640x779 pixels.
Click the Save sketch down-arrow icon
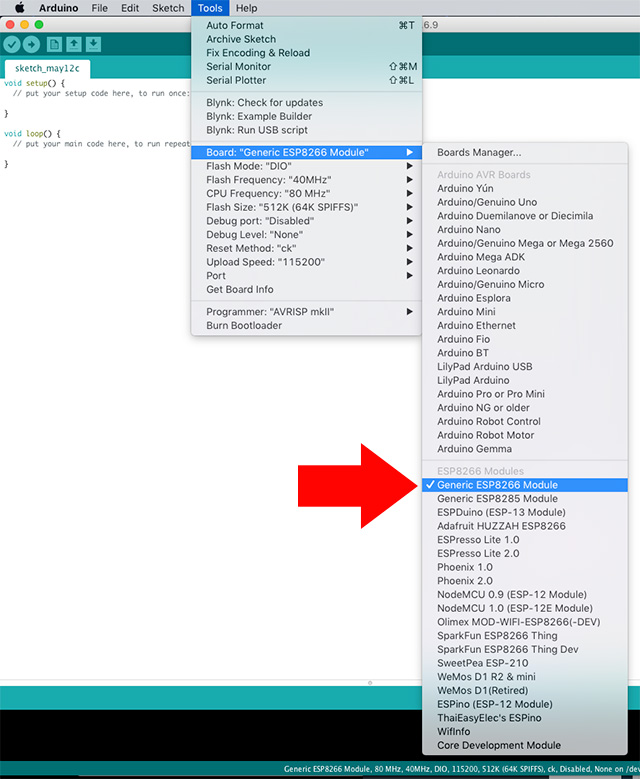pyautogui.click(x=93, y=44)
